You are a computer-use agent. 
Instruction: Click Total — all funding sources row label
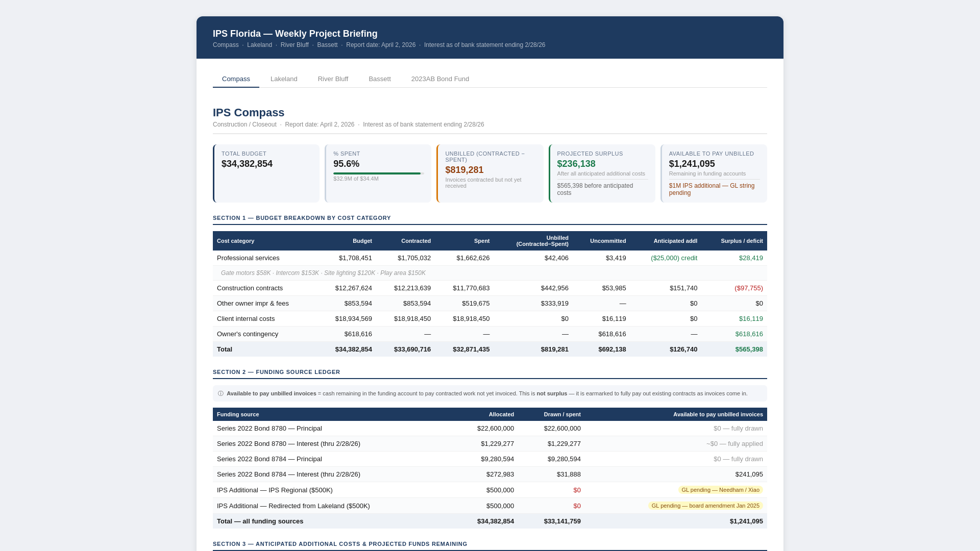point(260,521)
